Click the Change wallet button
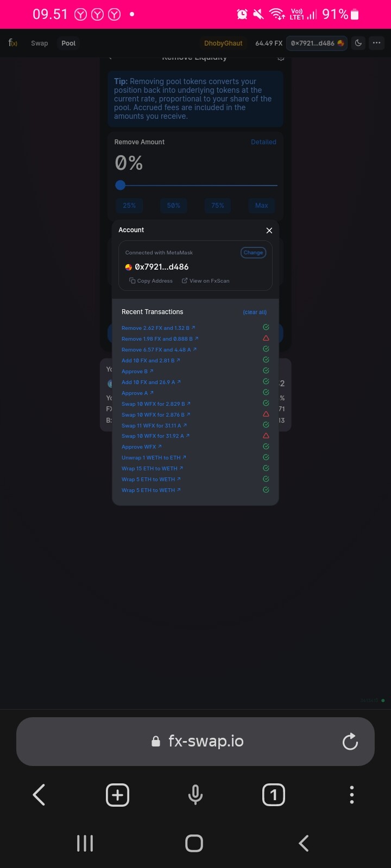 click(x=253, y=252)
